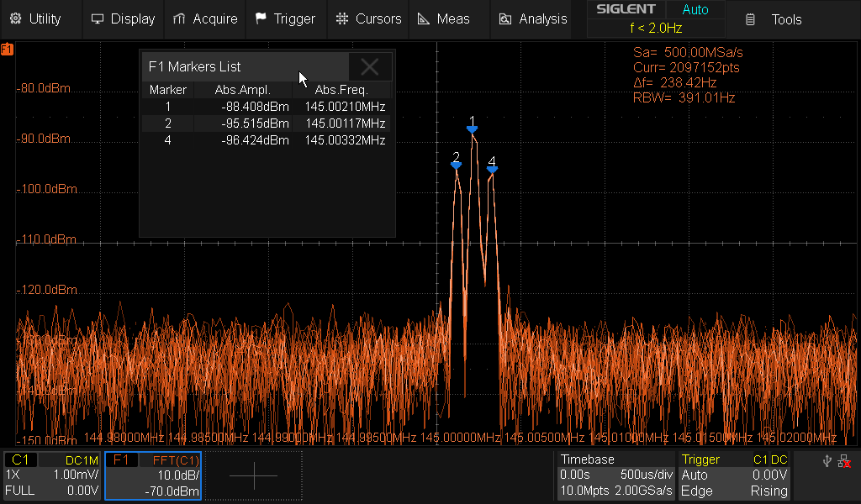Click the -80.0dBm axis label
Viewport: 861px width, 504px height.
pyautogui.click(x=44, y=89)
